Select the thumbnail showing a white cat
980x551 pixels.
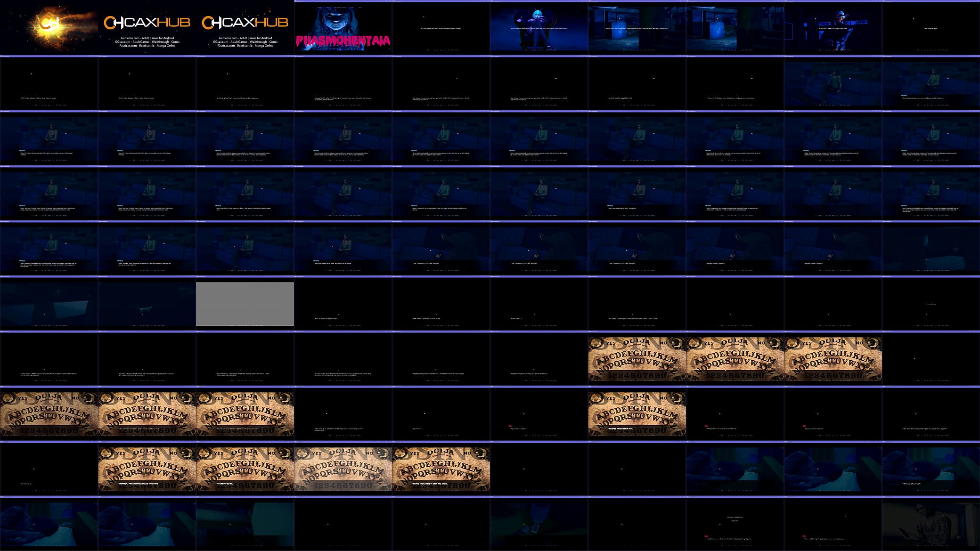pos(147,303)
